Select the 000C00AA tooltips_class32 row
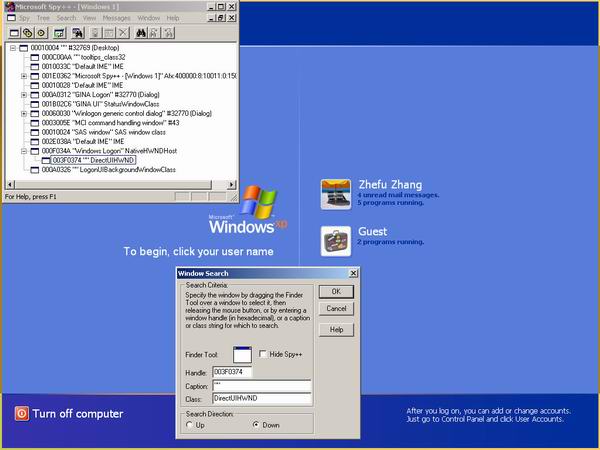The width and height of the screenshot is (600, 450). point(83,57)
